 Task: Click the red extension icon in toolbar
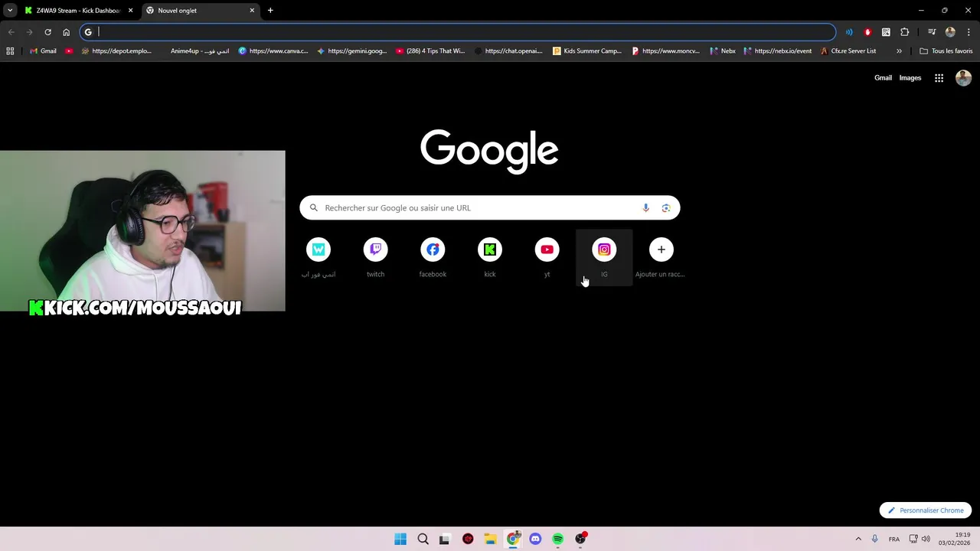click(x=867, y=32)
